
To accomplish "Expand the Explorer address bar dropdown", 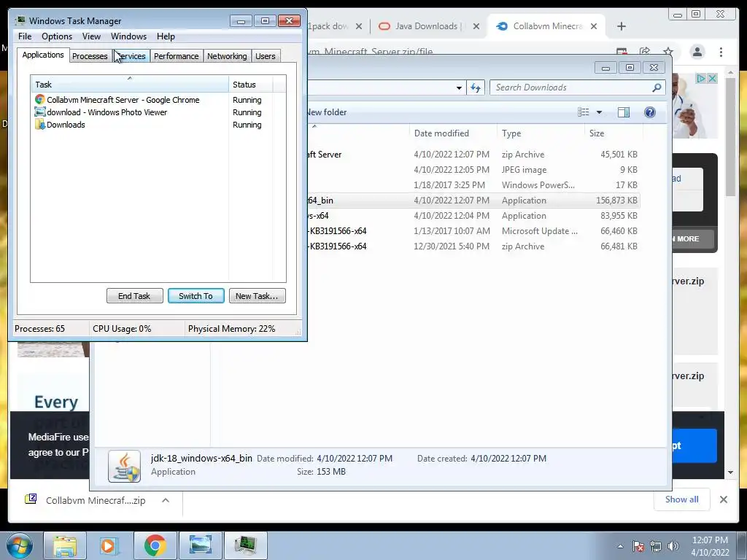I will click(459, 87).
